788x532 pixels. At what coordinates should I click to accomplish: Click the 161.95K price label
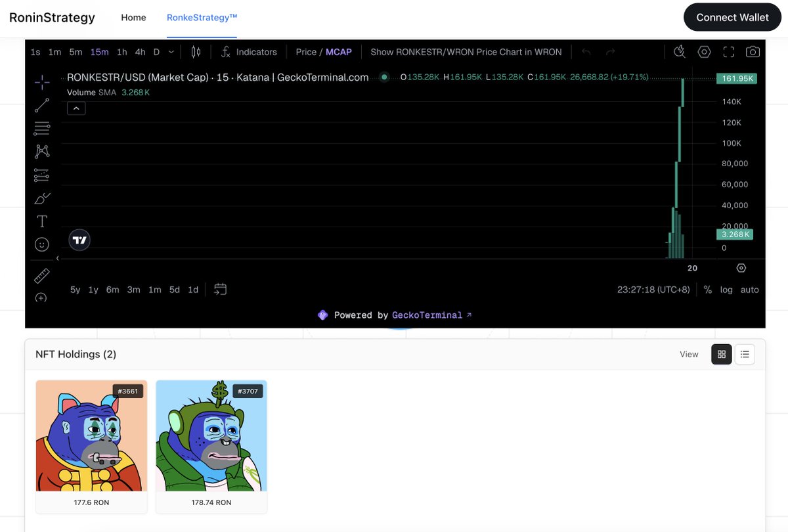coord(737,79)
